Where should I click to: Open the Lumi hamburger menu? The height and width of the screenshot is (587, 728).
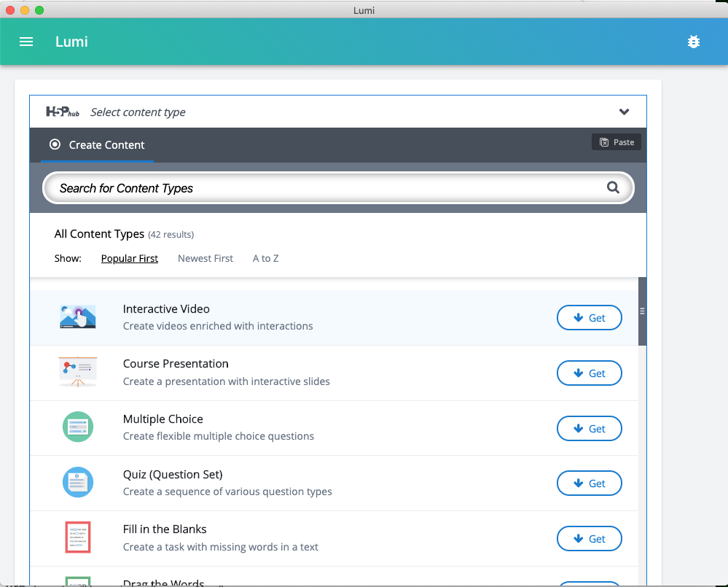26,42
